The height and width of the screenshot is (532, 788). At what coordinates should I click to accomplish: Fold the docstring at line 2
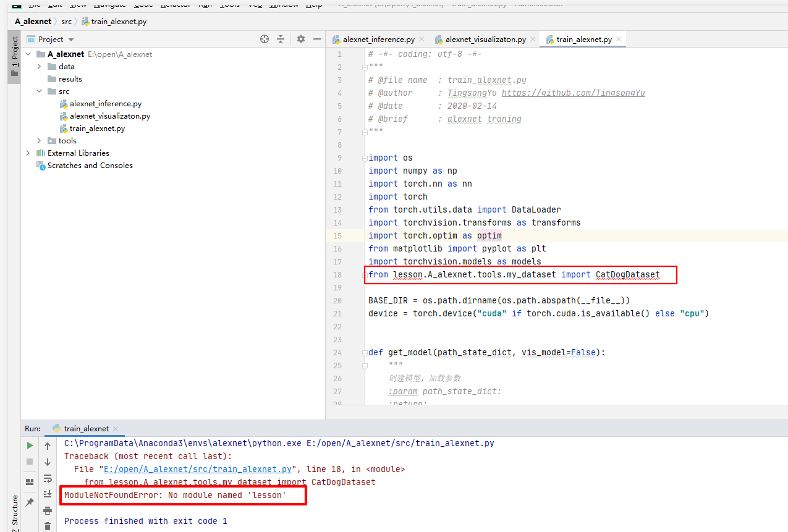click(365, 67)
